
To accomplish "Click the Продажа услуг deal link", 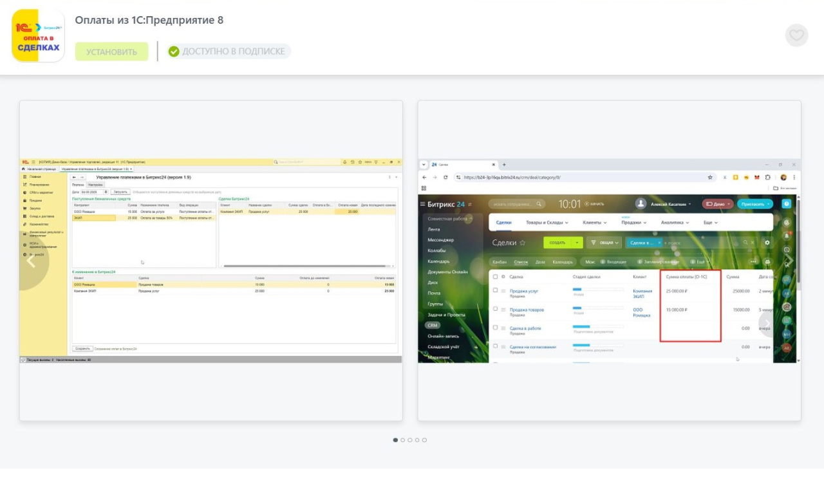I will pos(524,291).
